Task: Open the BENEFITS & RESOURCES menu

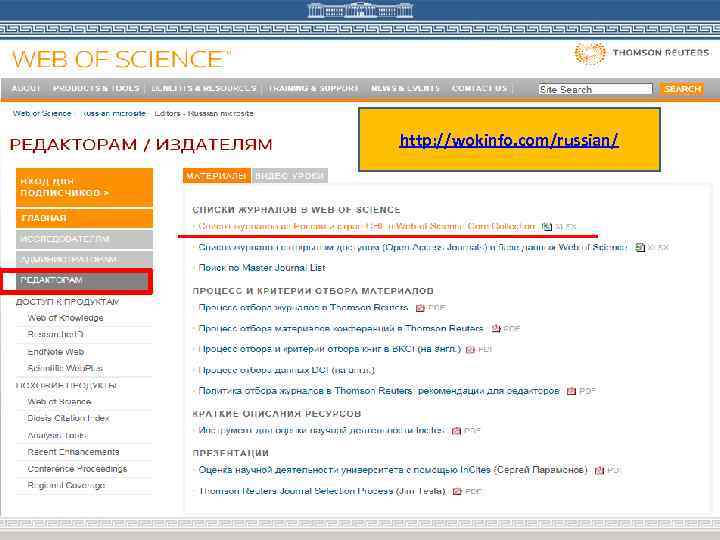Action: (204, 88)
